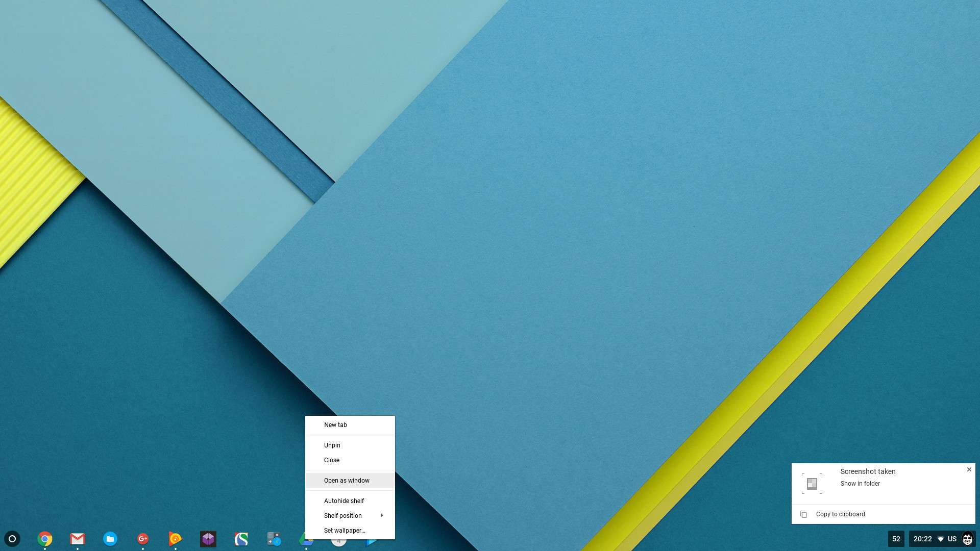
Task: Open the blue-green S app icon
Action: [241, 539]
